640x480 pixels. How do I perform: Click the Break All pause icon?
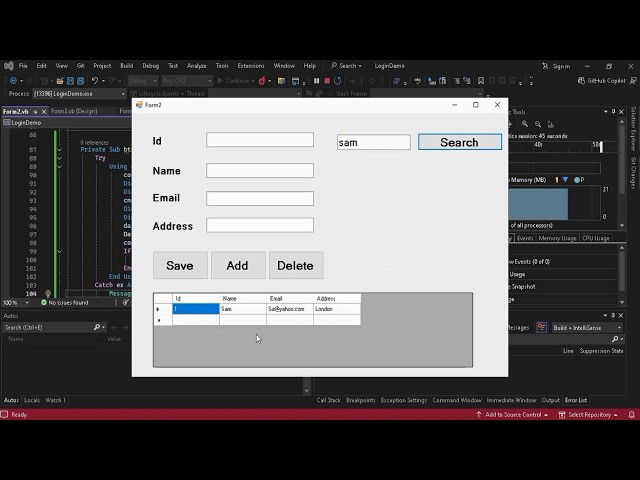click(x=316, y=81)
